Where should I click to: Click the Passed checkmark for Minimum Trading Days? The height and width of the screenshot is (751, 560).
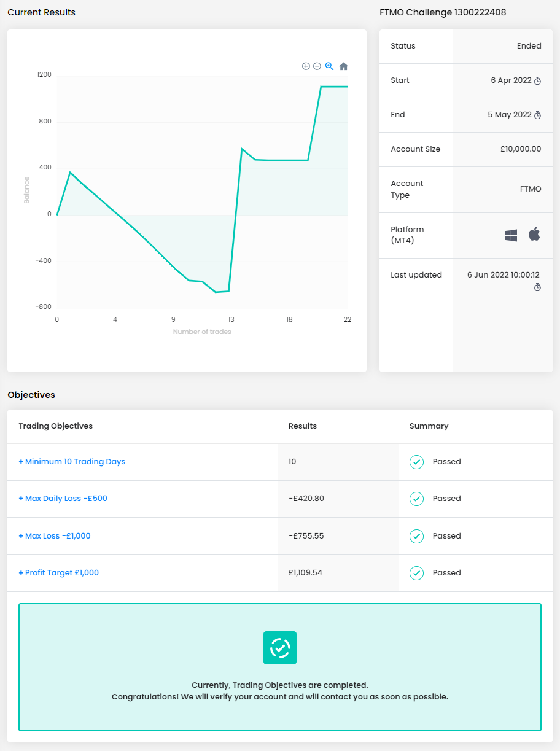(416, 462)
